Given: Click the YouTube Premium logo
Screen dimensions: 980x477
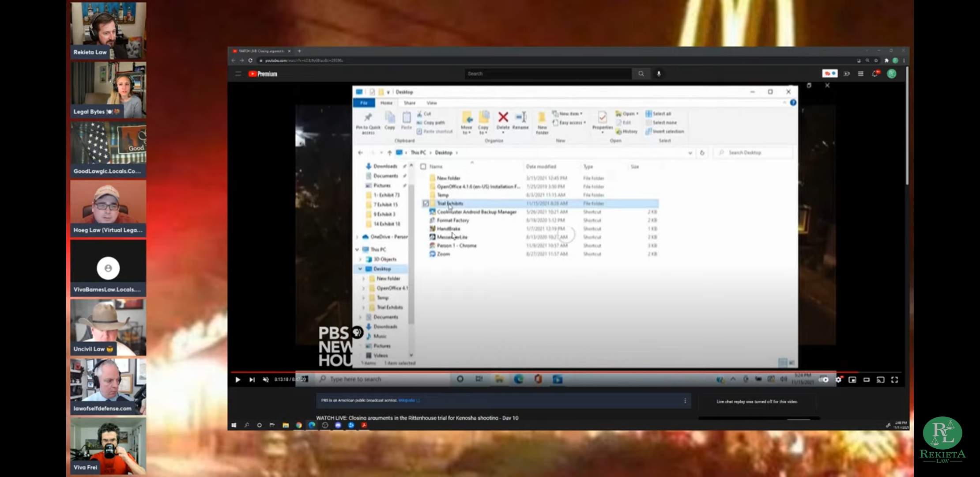Looking at the screenshot, I should pos(263,74).
